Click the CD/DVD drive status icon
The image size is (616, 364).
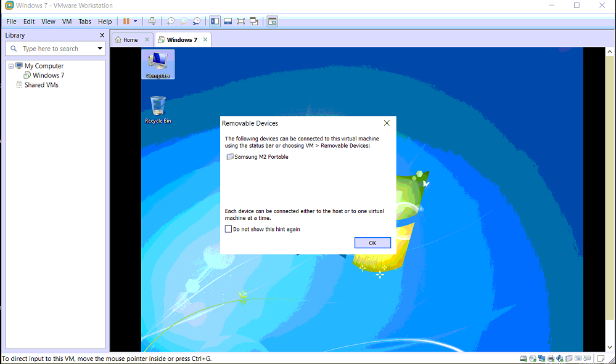[533, 358]
